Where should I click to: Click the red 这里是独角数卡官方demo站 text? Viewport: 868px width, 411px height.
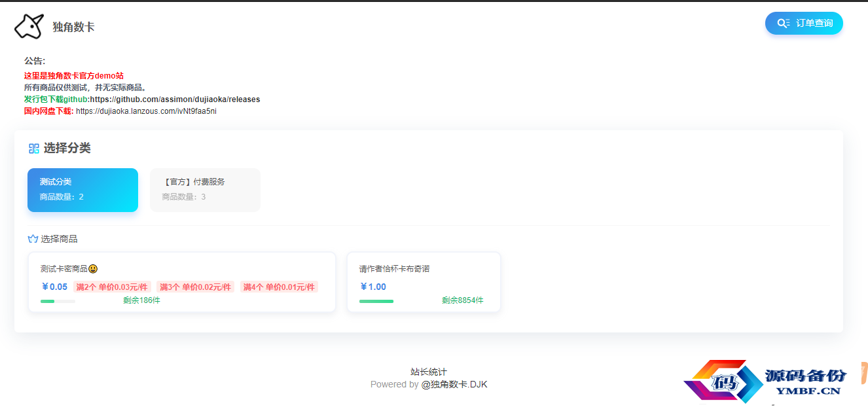pyautogui.click(x=74, y=76)
